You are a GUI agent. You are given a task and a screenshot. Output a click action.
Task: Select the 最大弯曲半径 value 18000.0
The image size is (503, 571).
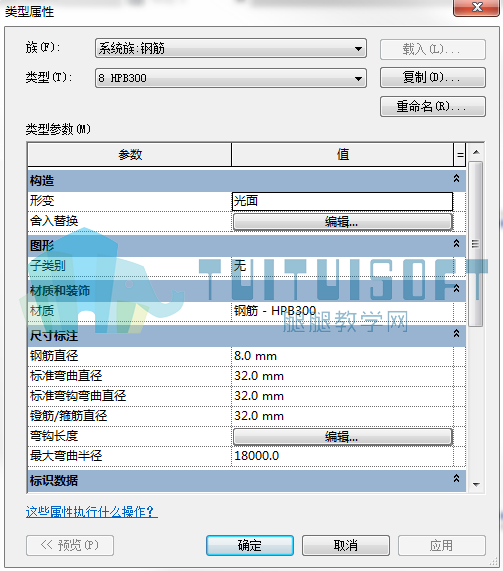[x=342, y=456]
